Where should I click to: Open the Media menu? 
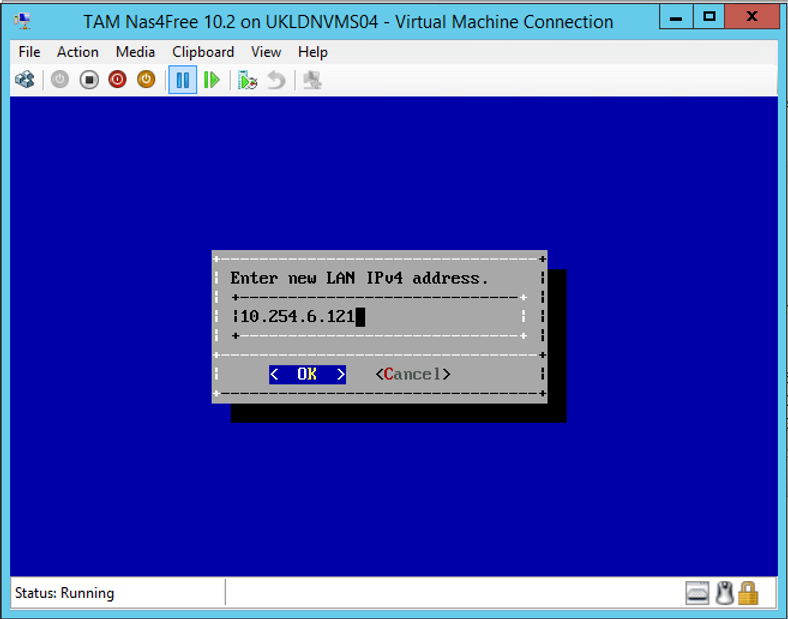135,52
